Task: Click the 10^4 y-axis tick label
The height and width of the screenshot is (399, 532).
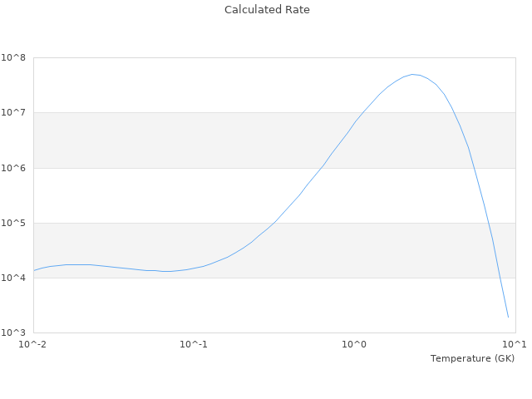Action: coord(13,278)
